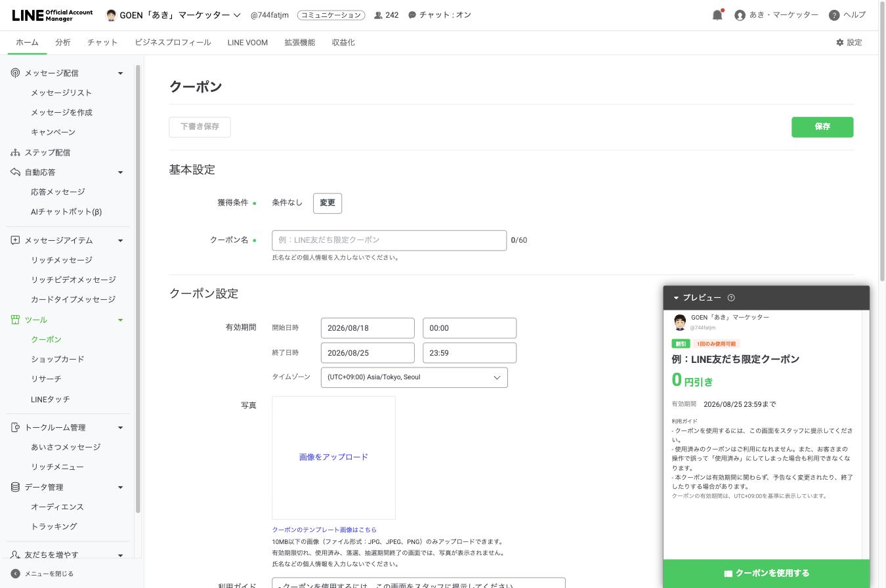Viewport: 886px width, 588px height.
Task: Click the メッセージアイテム icon in sidebar
Action: pos(15,240)
